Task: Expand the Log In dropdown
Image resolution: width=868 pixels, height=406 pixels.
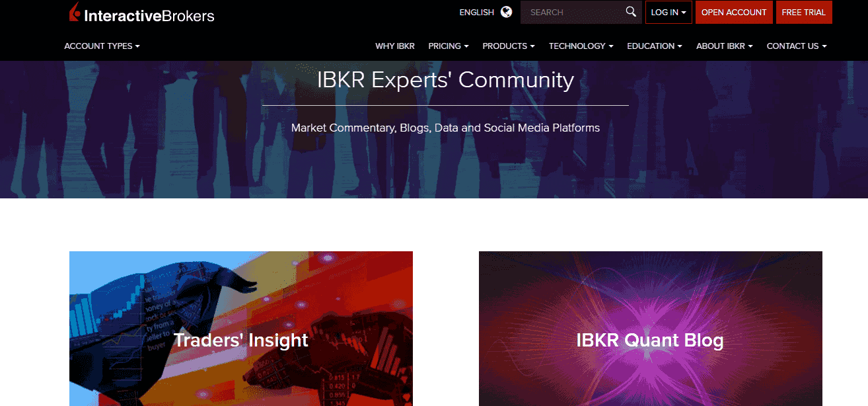Action: point(669,12)
